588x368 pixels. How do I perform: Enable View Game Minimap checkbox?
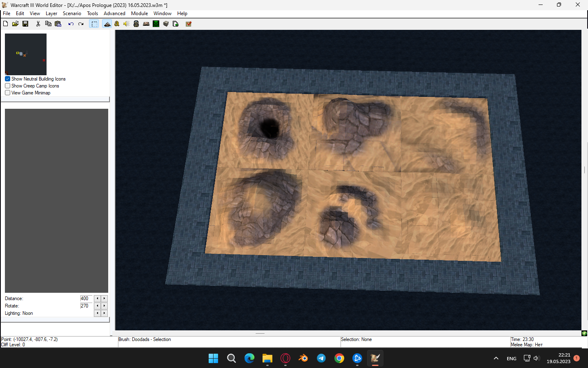coord(7,93)
